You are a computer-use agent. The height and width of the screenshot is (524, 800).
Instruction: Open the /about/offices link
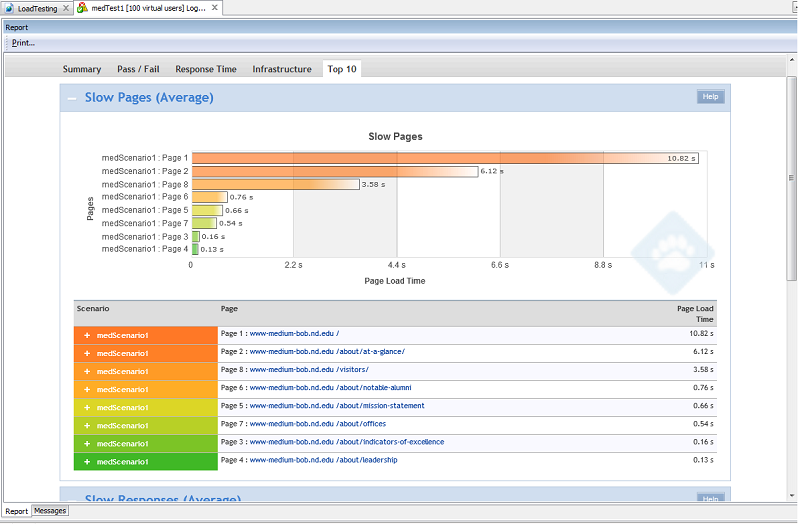tap(317, 424)
